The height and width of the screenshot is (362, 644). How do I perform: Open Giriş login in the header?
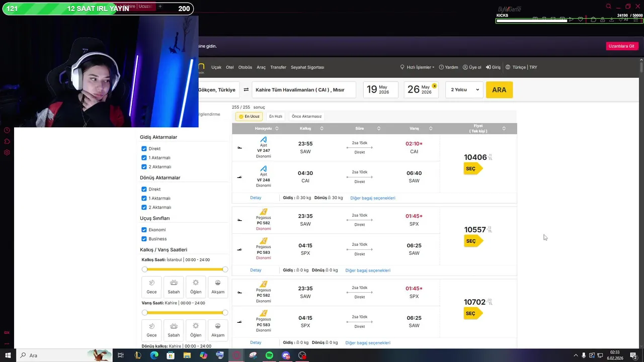[x=493, y=67]
